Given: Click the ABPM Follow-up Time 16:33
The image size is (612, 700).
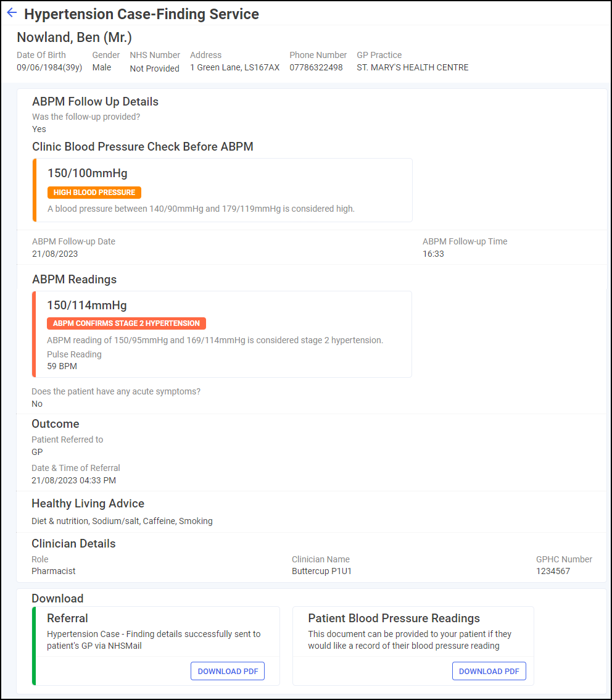Looking at the screenshot, I should click(x=433, y=254).
